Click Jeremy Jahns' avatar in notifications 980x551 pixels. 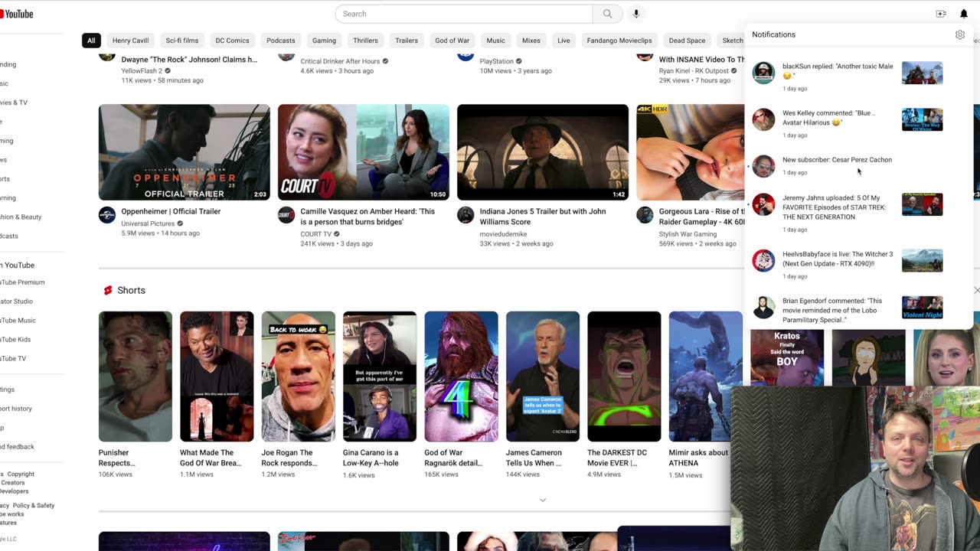click(x=763, y=204)
